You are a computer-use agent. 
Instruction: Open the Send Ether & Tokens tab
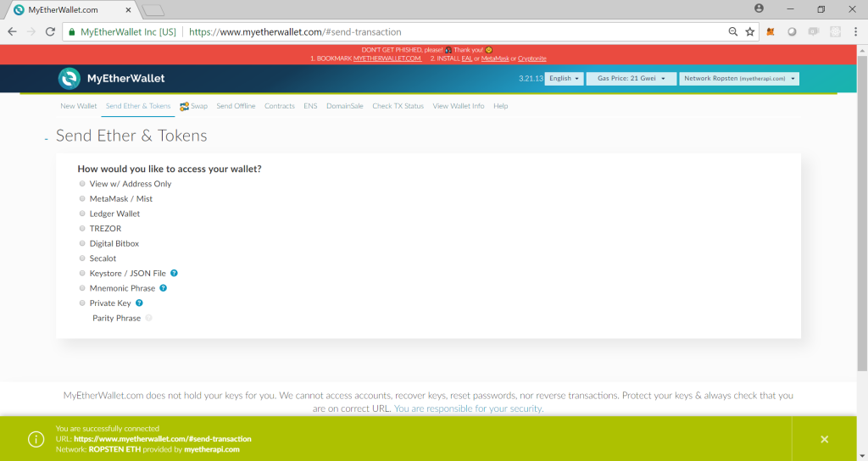138,106
